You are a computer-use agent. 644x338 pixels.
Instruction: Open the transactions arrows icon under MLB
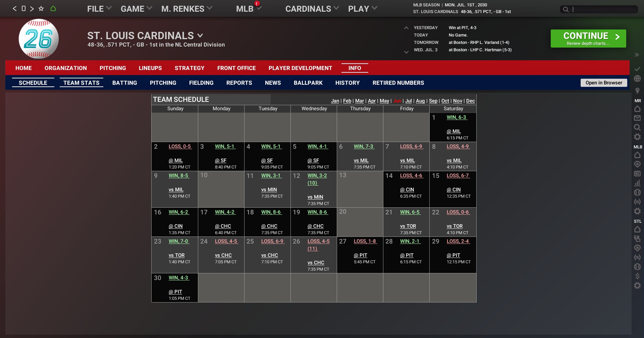coord(637,202)
